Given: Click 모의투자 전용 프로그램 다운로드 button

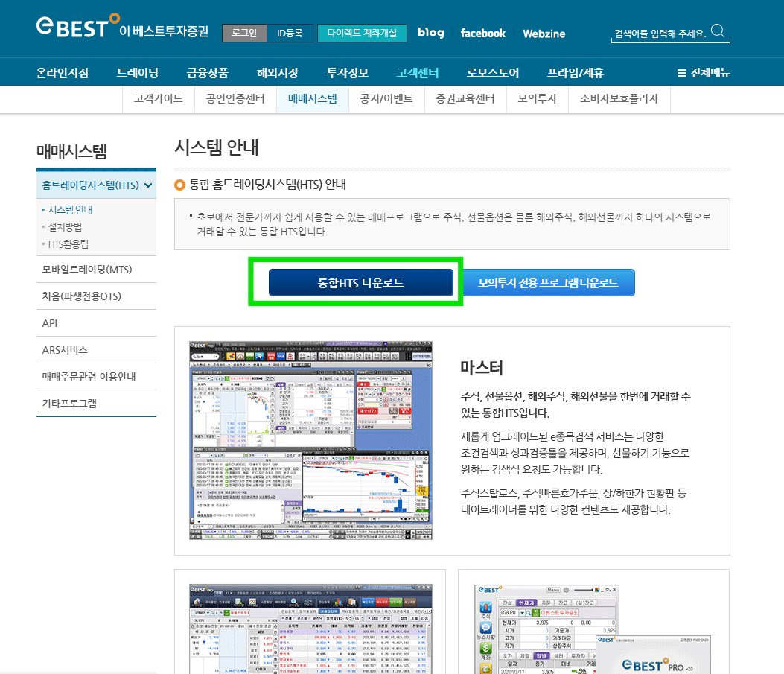Looking at the screenshot, I should (549, 282).
